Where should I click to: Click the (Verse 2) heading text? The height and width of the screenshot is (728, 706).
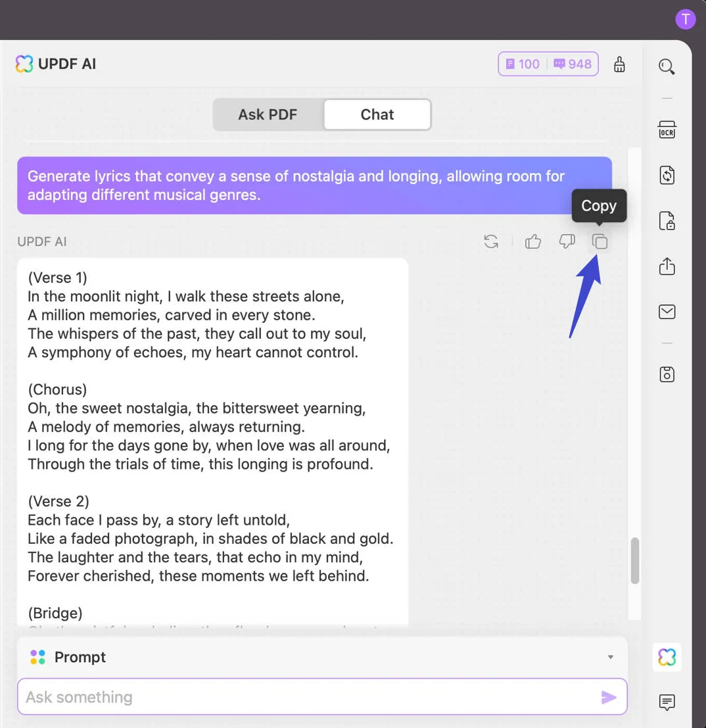coord(59,501)
